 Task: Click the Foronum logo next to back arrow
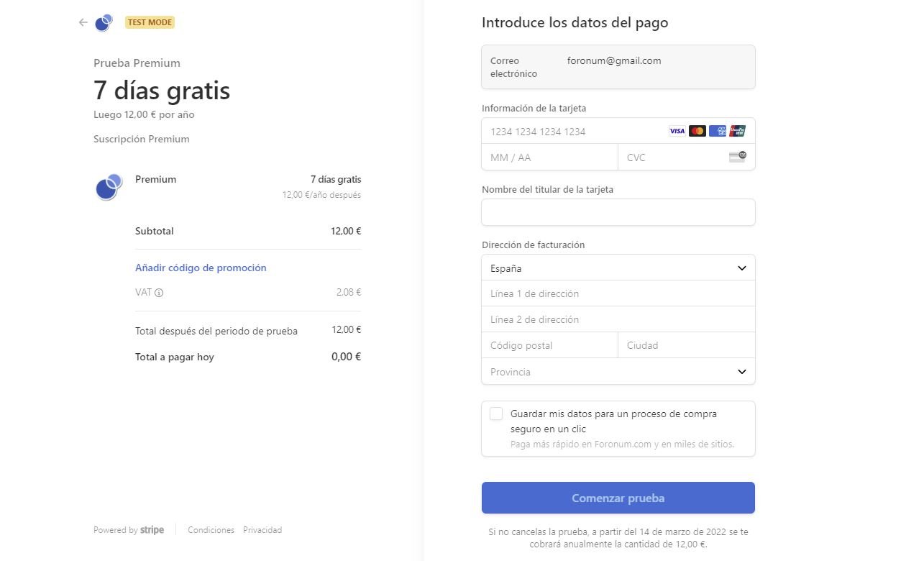click(104, 22)
